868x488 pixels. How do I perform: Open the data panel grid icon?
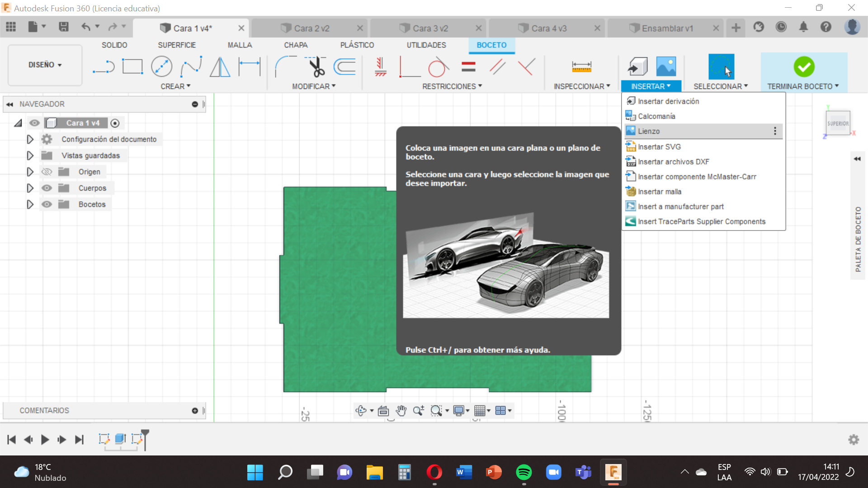pyautogui.click(x=11, y=27)
